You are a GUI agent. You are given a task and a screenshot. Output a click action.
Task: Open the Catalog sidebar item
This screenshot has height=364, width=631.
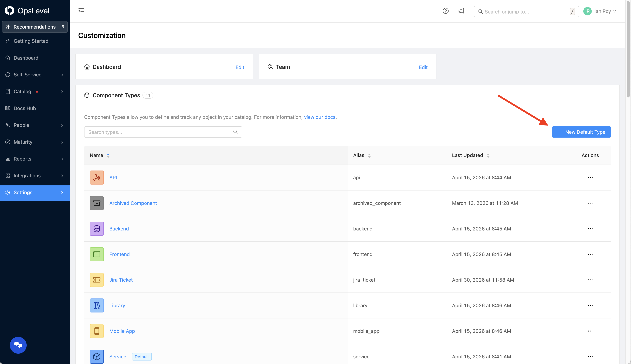[35, 91]
